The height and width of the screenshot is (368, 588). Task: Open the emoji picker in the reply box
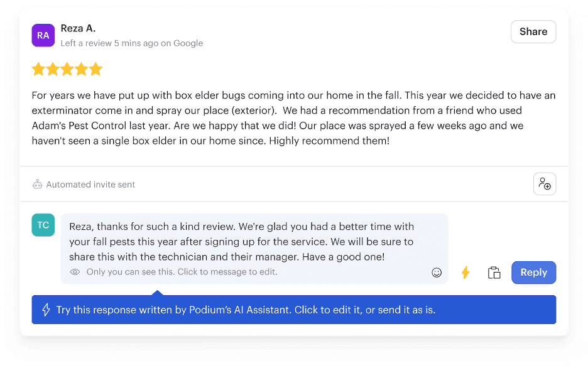(x=437, y=273)
